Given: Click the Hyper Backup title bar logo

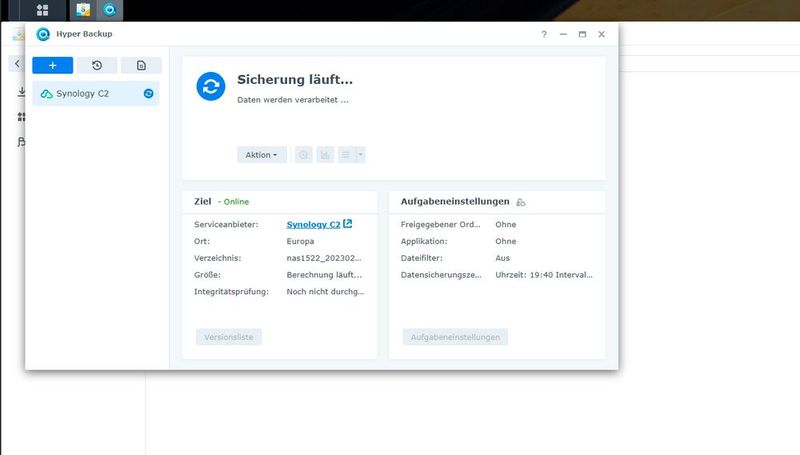Looking at the screenshot, I should 43,34.
